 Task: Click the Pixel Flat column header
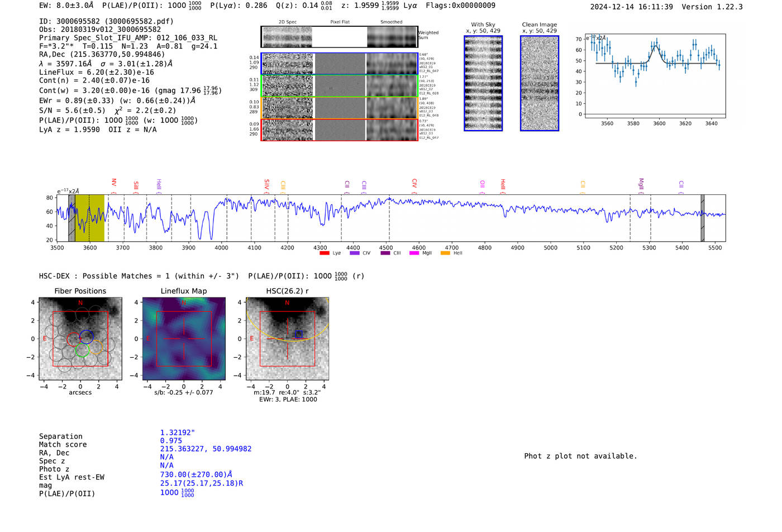click(340, 22)
